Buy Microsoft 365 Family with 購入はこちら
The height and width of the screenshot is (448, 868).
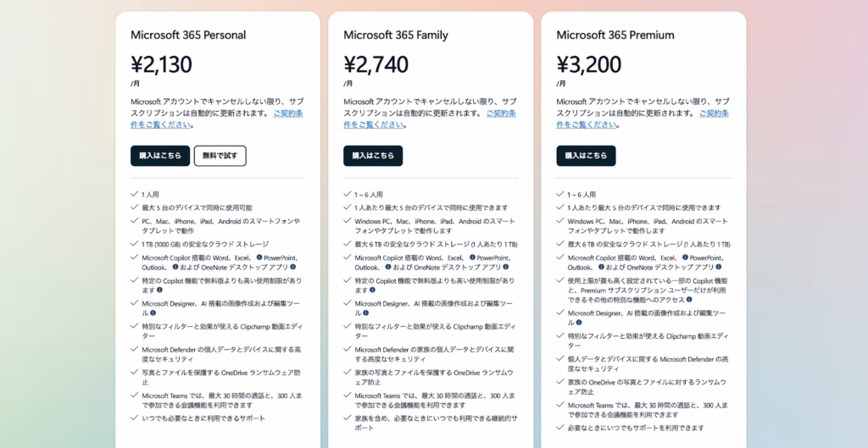373,156
